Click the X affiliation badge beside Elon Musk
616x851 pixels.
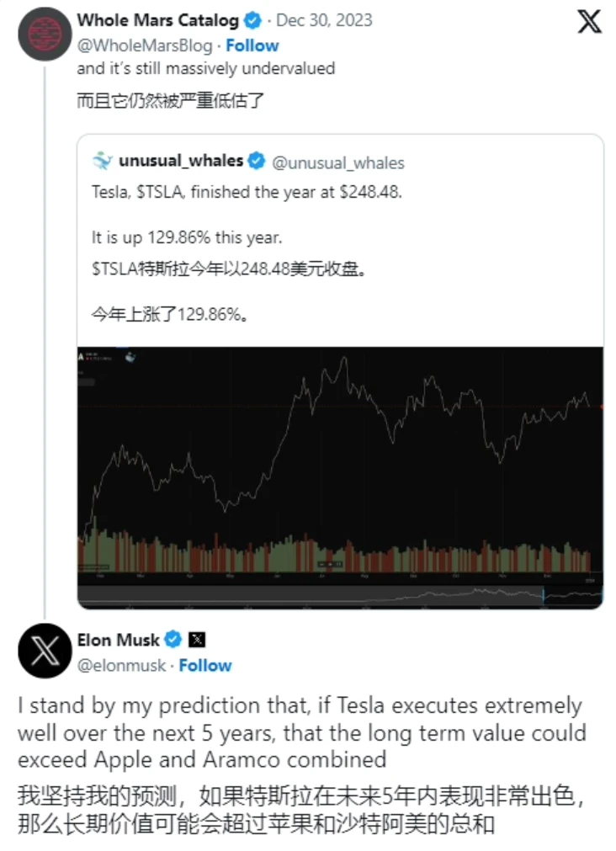pos(197,641)
